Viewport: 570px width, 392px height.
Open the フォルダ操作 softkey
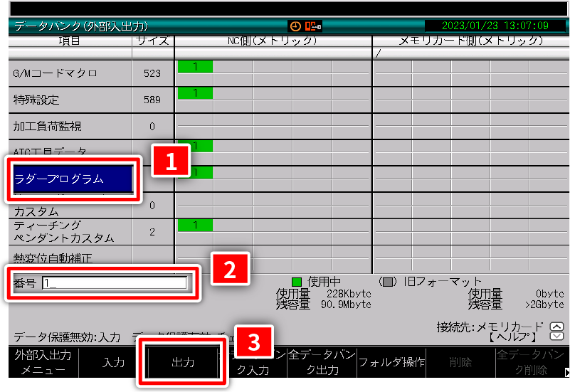click(391, 362)
